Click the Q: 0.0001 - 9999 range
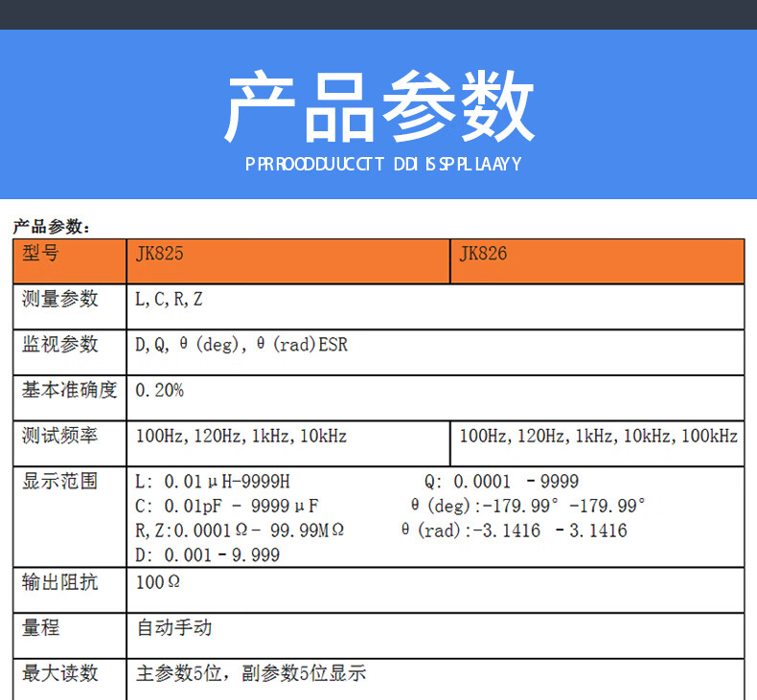757x700 pixels. pos(501,482)
